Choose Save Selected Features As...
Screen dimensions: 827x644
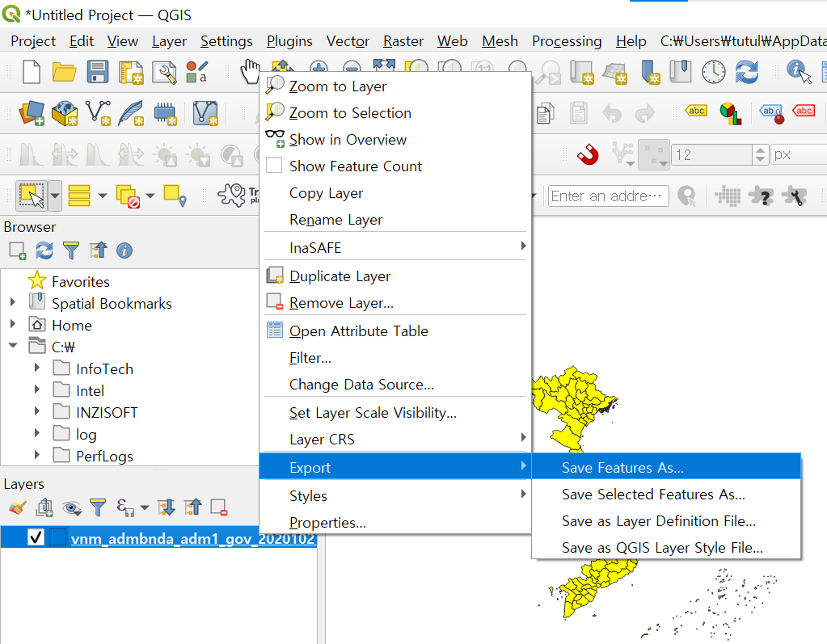(666, 495)
